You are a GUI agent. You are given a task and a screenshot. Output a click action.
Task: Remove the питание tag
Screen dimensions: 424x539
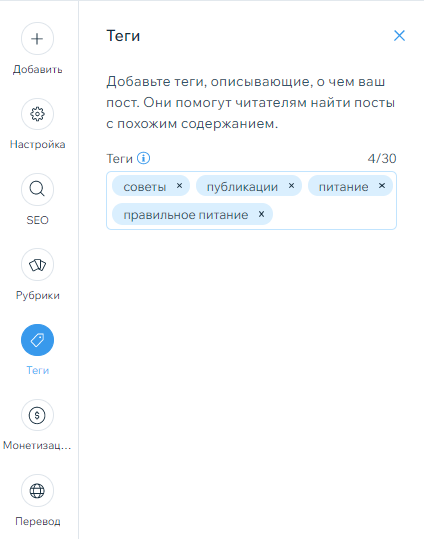pos(382,186)
